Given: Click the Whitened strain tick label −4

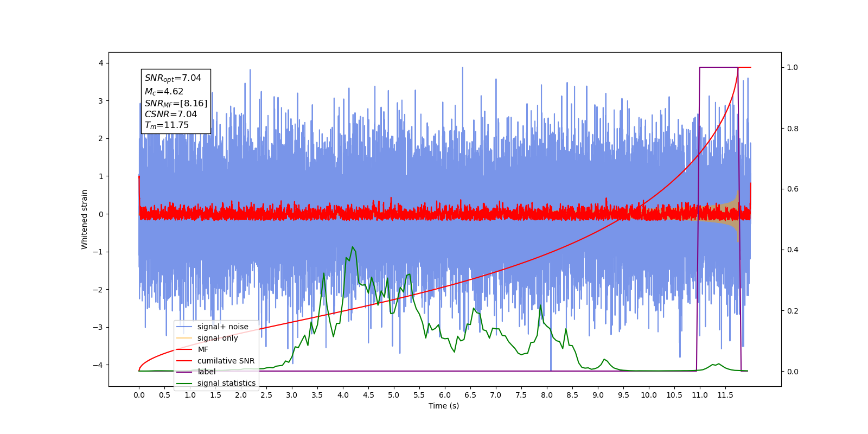Looking at the screenshot, I should coord(98,365).
